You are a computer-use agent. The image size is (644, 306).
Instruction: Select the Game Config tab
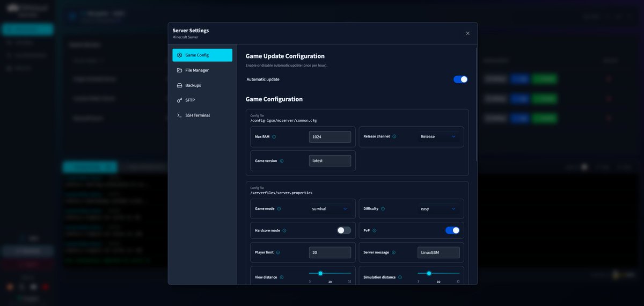click(202, 55)
